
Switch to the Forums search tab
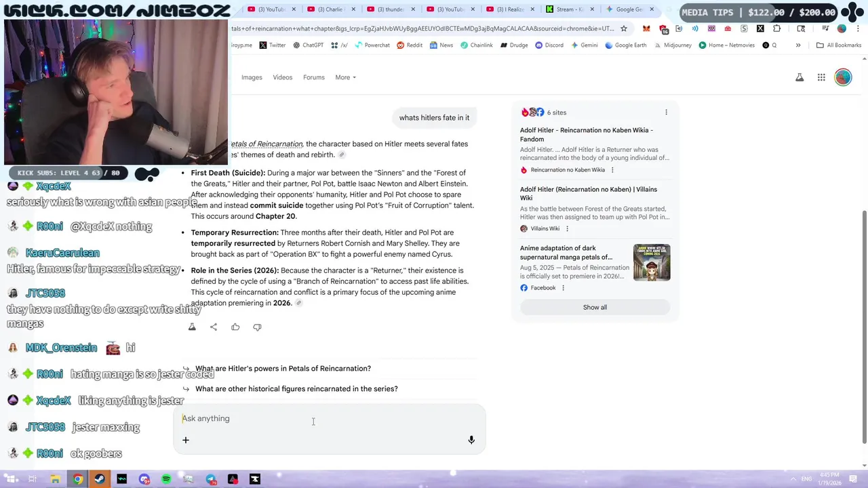click(x=314, y=77)
